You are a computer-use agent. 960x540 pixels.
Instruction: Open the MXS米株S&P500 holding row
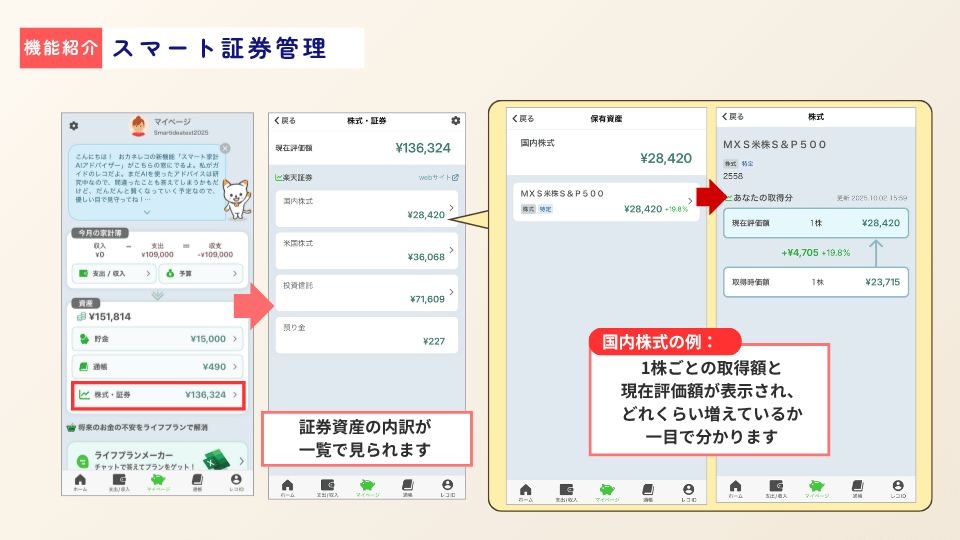[604, 201]
